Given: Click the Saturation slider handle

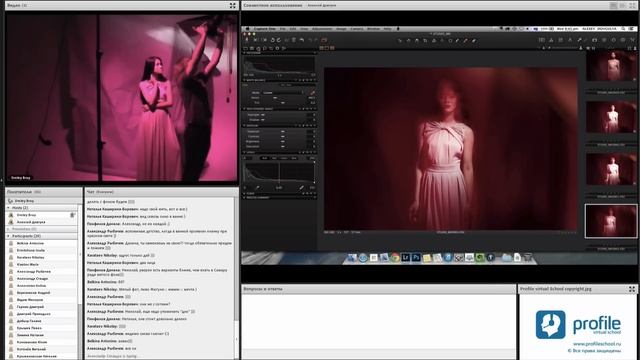Looking at the screenshot, I should [x=283, y=146].
